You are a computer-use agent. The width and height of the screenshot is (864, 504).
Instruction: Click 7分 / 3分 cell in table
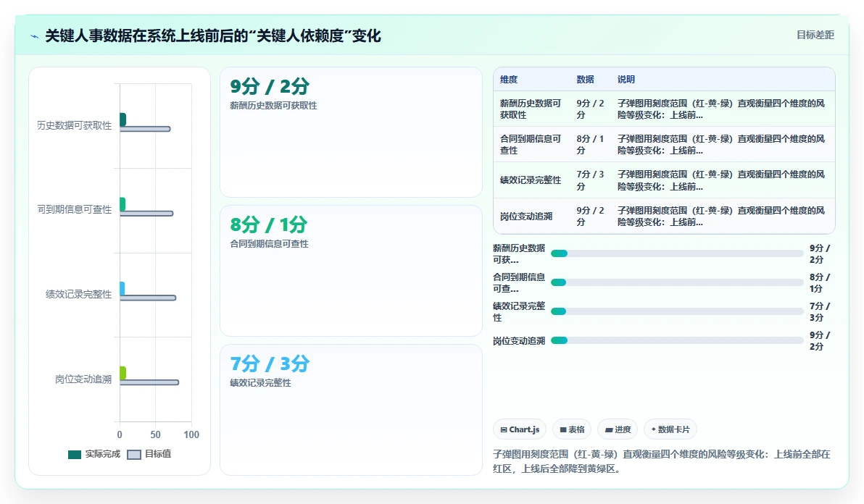tap(590, 180)
